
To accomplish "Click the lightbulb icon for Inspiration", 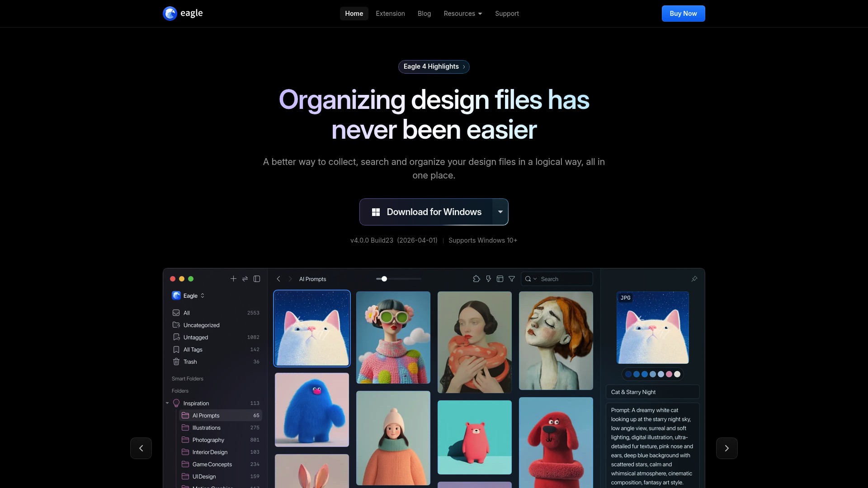I will (176, 403).
